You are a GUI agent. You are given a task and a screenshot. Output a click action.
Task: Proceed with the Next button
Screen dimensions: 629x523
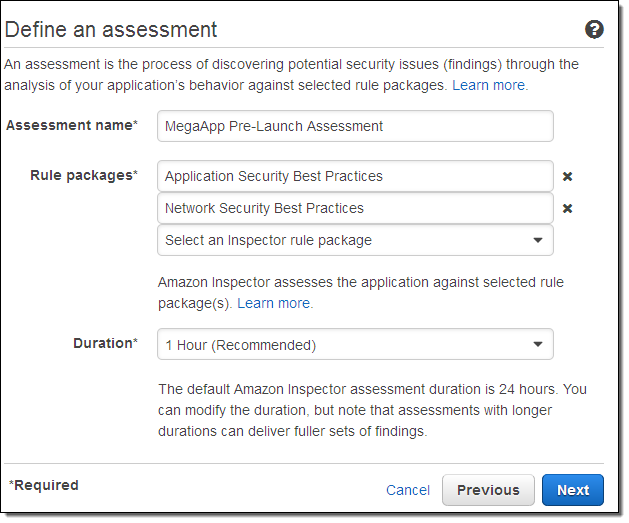pyautogui.click(x=573, y=490)
